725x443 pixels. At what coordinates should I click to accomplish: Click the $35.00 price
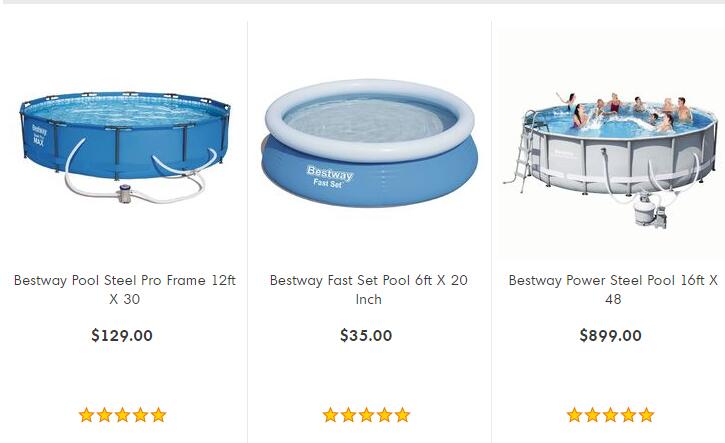366,336
